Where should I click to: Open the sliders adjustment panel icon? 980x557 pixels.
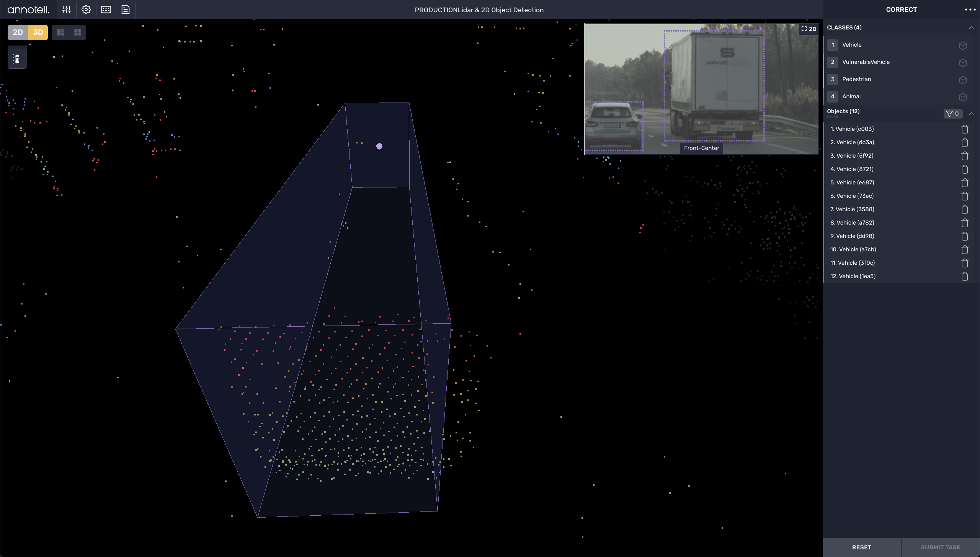coord(67,10)
